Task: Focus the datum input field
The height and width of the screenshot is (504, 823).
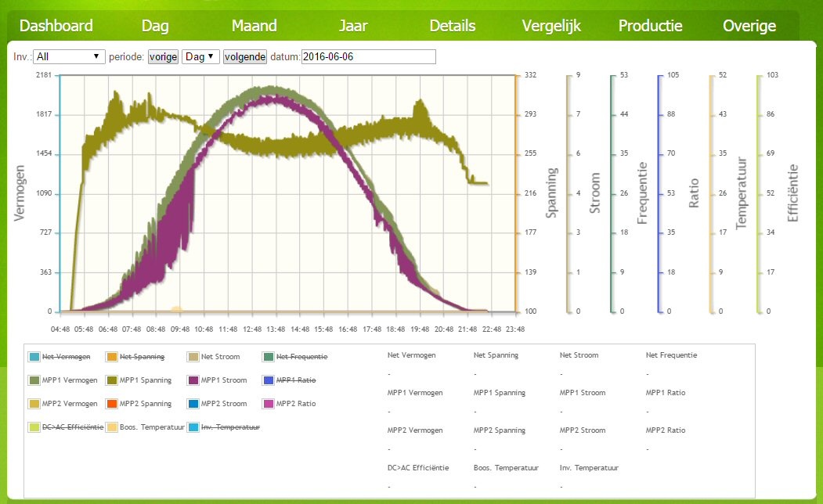Action: (x=369, y=56)
